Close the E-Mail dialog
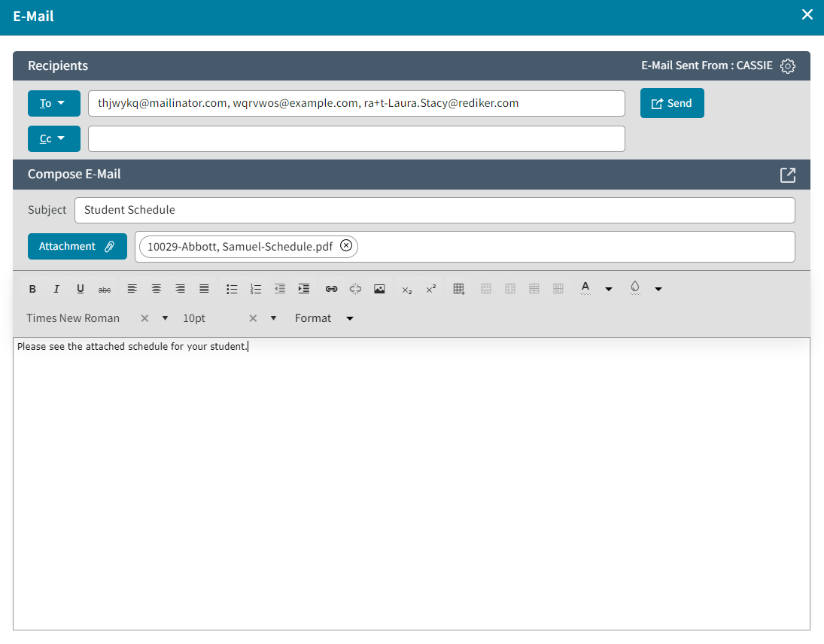824x644 pixels. coord(807,15)
